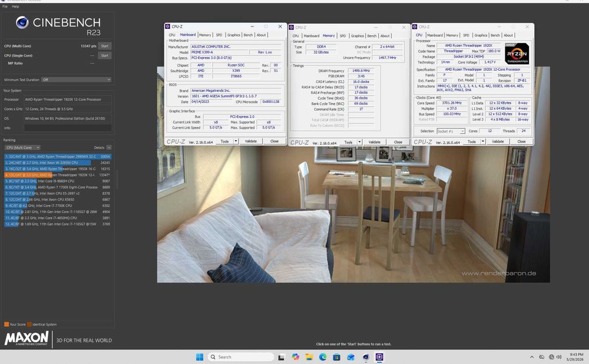Click the volume speaker tray icon
Viewport: 589px width, 364px height.
tap(559, 357)
